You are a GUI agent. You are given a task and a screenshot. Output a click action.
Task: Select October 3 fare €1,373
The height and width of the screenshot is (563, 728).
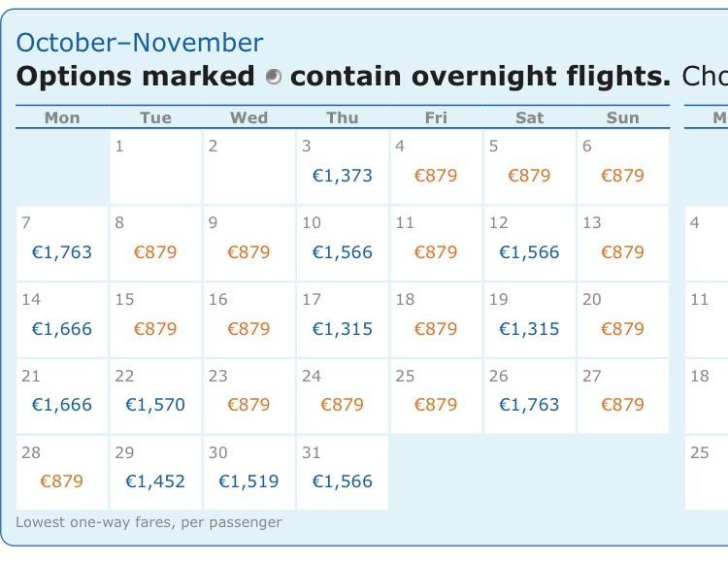[x=343, y=176]
